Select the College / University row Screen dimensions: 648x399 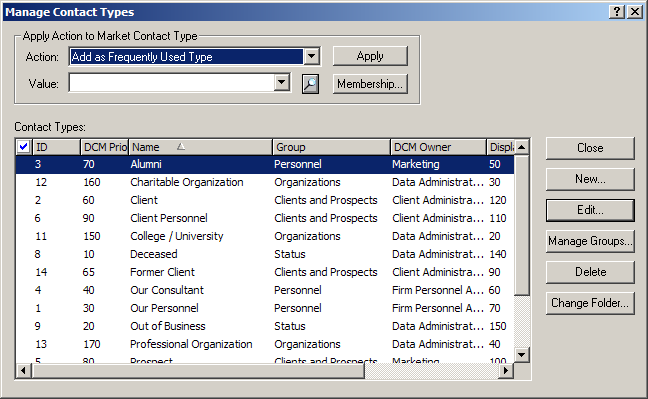pyautogui.click(x=265, y=237)
